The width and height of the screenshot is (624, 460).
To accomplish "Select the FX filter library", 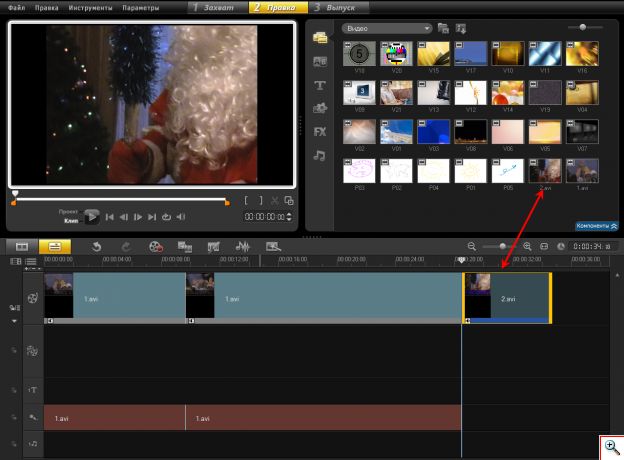I will (320, 132).
